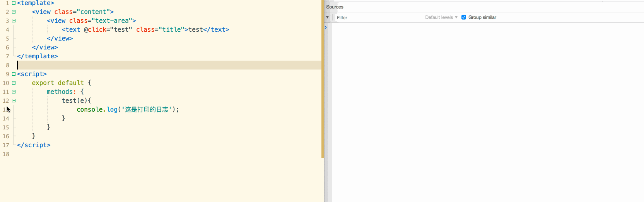Click the 'export default' text

click(x=58, y=83)
